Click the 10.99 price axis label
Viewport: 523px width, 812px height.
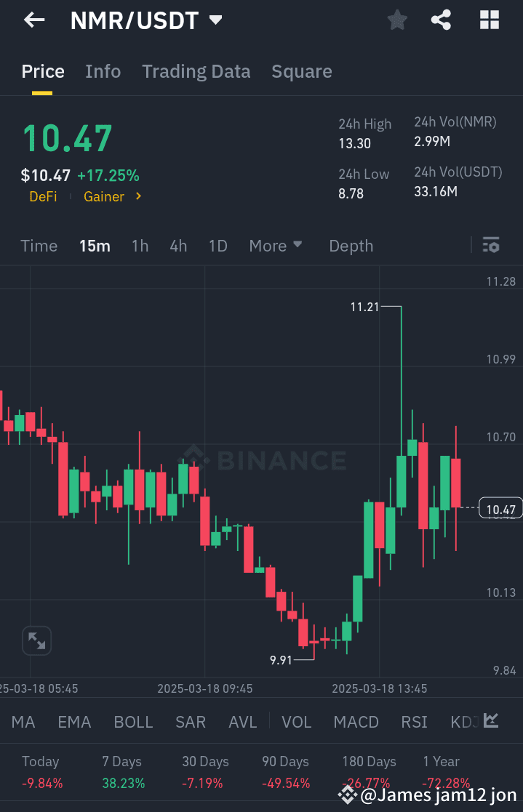[x=500, y=359]
